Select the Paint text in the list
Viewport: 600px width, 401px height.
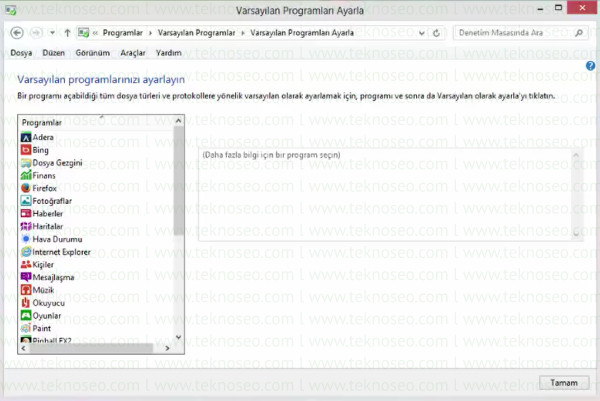click(x=42, y=328)
